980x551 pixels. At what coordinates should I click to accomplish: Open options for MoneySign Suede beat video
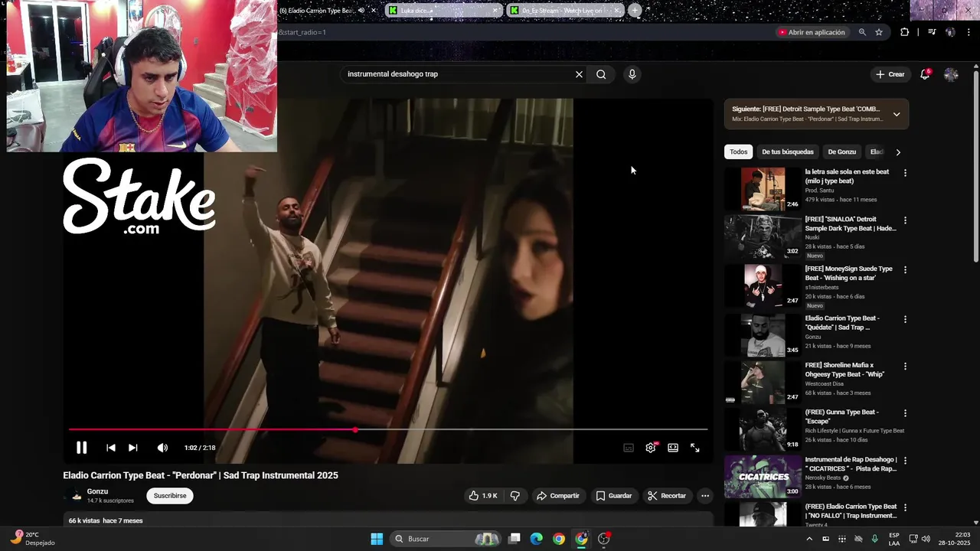905,270
